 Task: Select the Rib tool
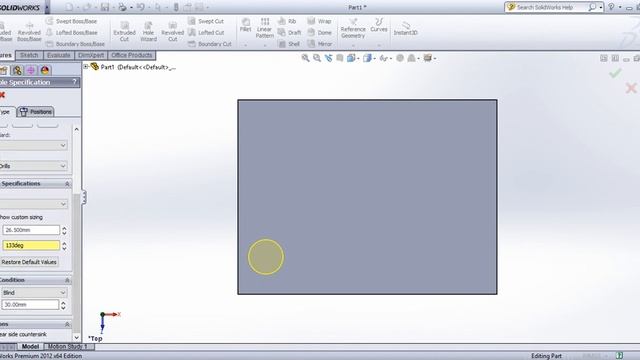click(x=287, y=21)
